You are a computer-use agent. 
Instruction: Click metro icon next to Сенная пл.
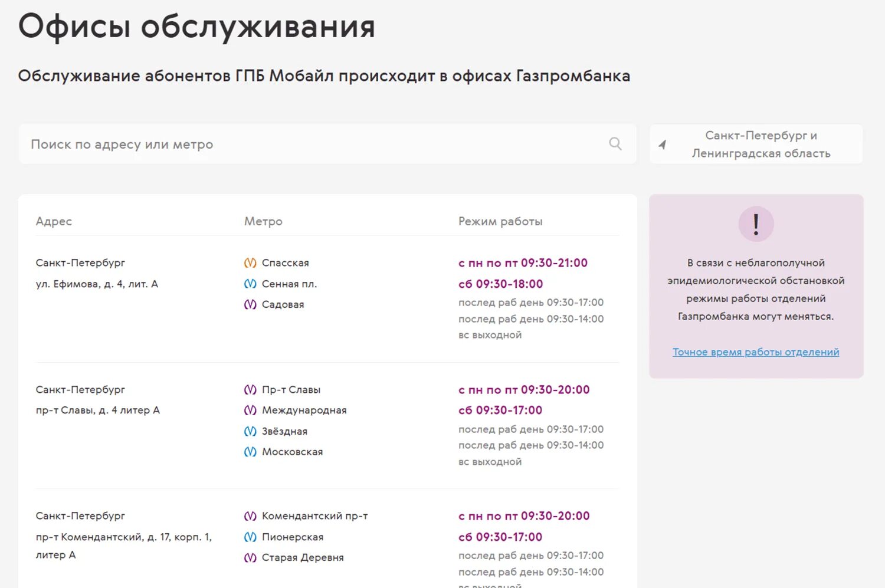tap(250, 284)
